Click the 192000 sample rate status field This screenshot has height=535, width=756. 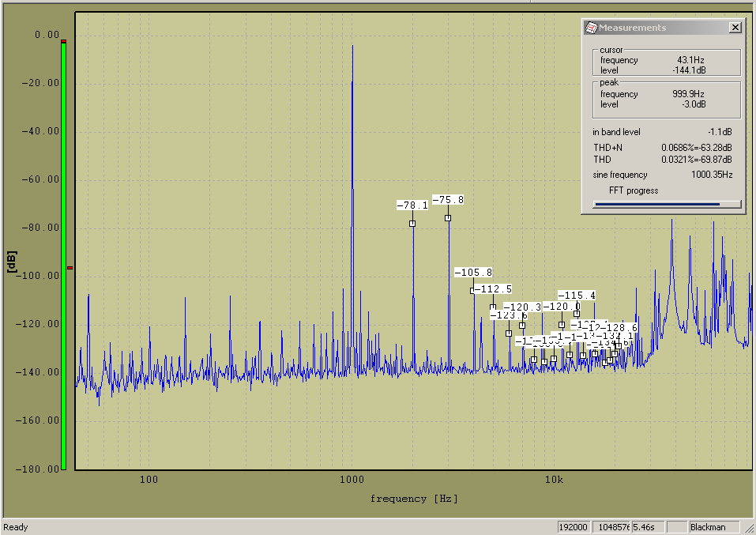574,527
